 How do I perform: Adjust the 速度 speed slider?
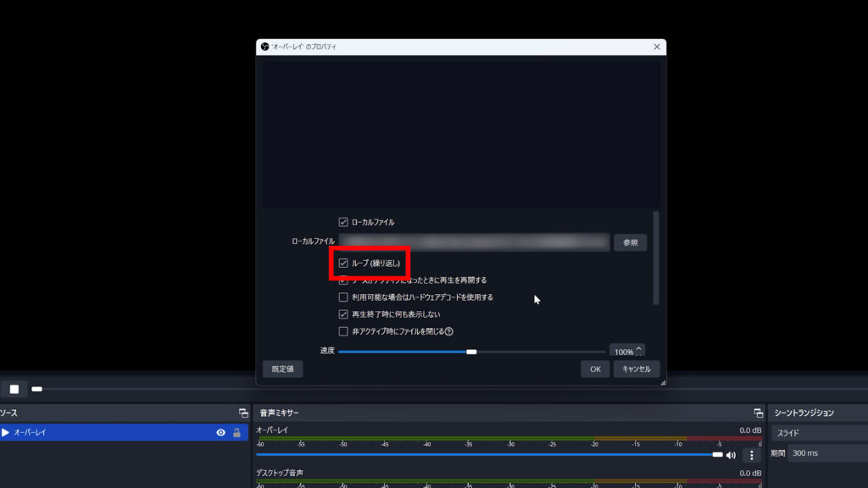pyautogui.click(x=471, y=350)
